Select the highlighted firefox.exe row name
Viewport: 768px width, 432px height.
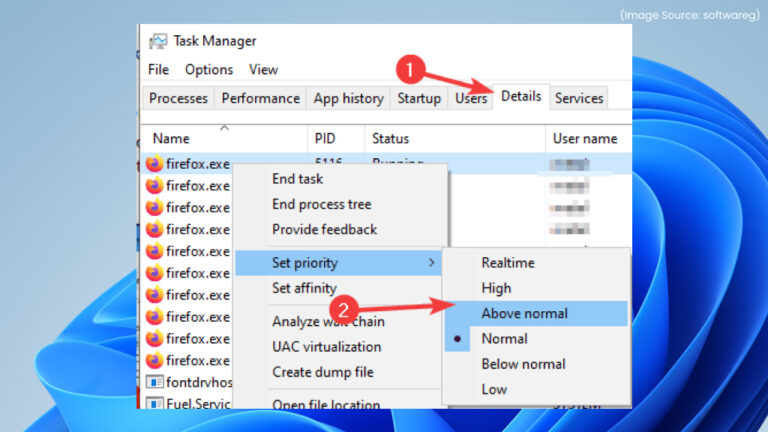(198, 164)
